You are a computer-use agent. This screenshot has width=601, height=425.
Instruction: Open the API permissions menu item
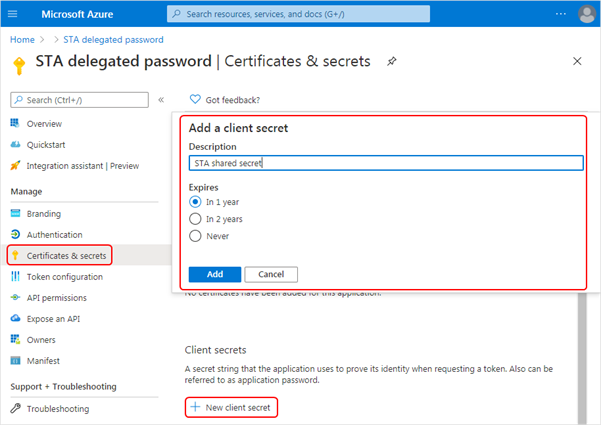[57, 298]
